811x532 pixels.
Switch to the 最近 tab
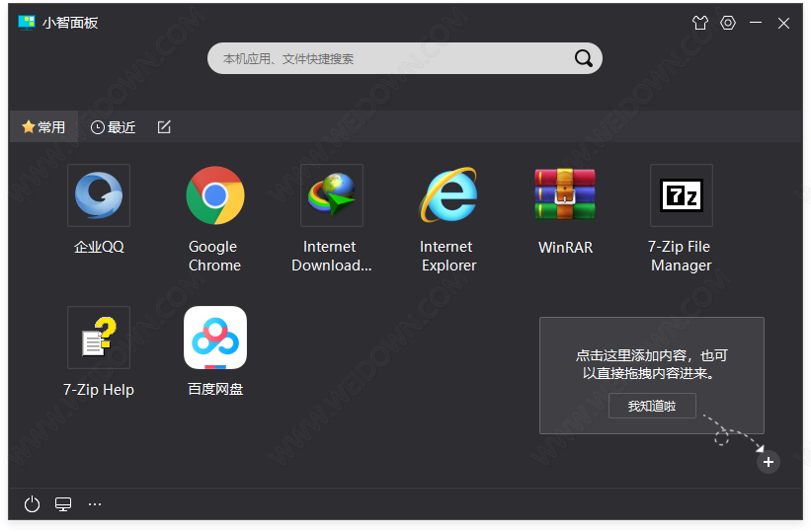tap(113, 127)
